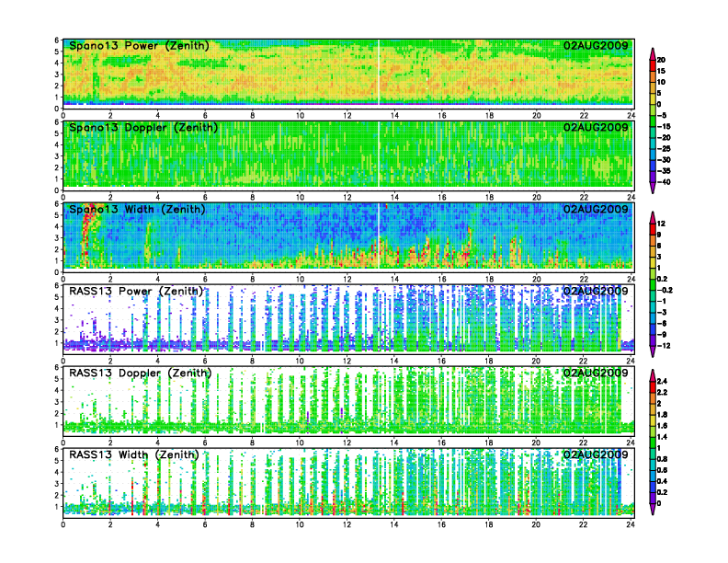Click the purple bottom arrow of the middle colorbar
The width and height of the screenshot is (728, 563).
(x=653, y=351)
